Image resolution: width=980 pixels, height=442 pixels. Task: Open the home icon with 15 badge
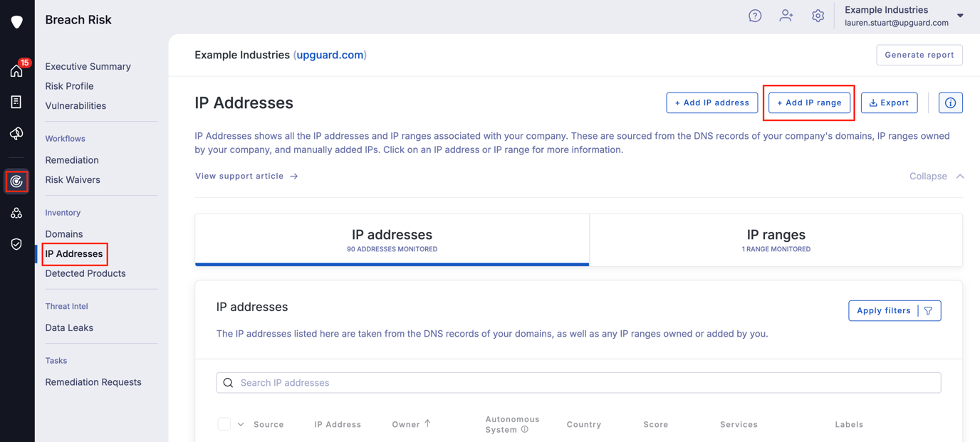[x=17, y=69]
